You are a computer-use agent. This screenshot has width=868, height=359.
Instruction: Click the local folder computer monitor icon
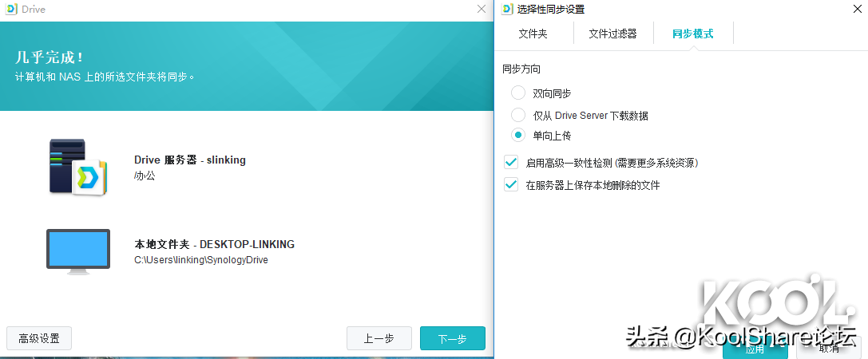(x=77, y=251)
